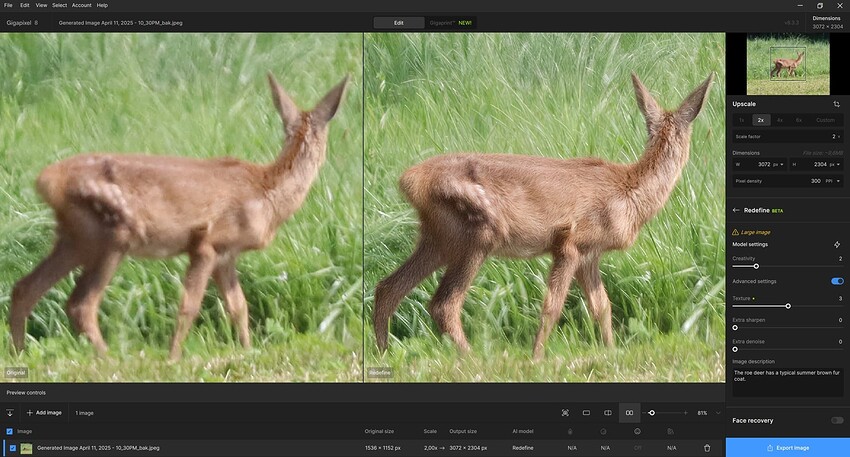Screen dimensions: 850x457
Task: Open the Pixel density PPI unit dropdown
Action: pos(832,181)
